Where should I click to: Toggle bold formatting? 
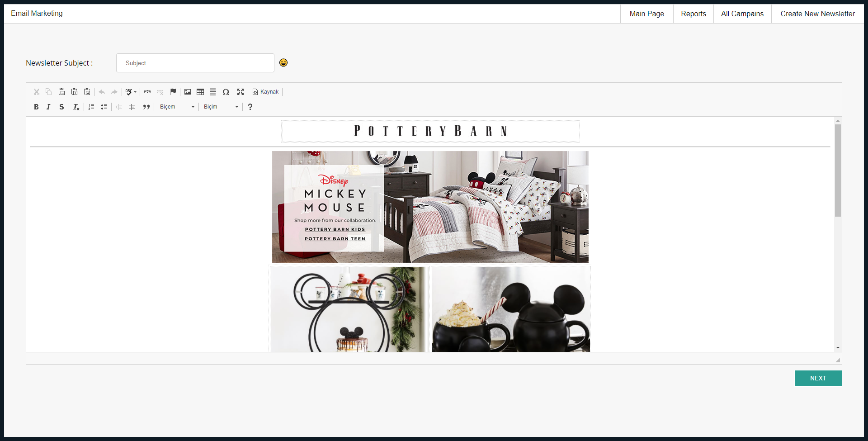pyautogui.click(x=36, y=107)
